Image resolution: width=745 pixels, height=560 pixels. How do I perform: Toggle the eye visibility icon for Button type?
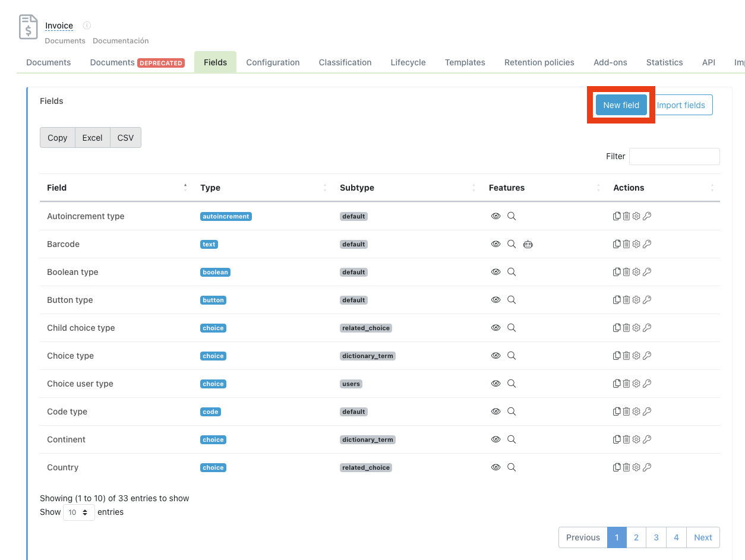[495, 300]
